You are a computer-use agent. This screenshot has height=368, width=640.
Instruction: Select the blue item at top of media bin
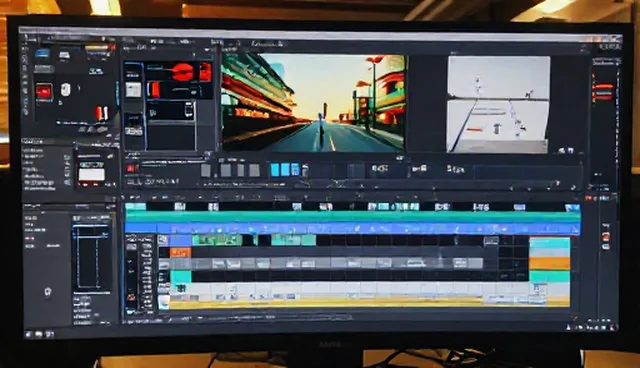pos(42,53)
